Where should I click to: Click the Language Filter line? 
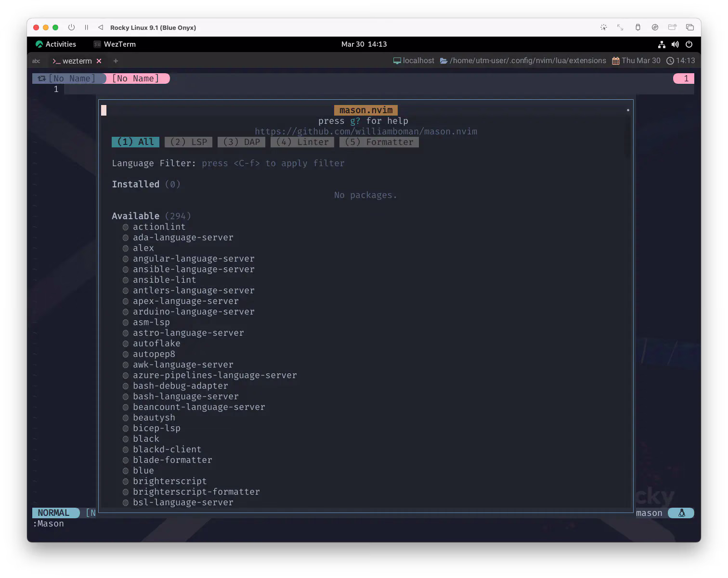pyautogui.click(x=228, y=163)
